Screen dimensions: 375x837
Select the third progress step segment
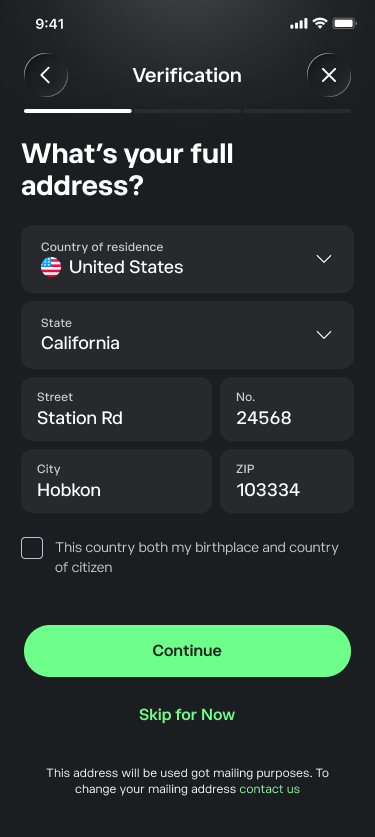(x=298, y=111)
